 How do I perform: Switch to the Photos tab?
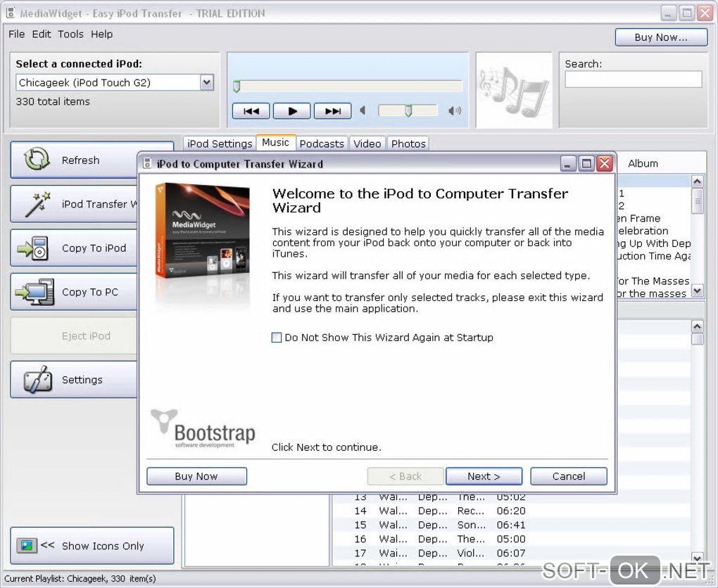coord(408,143)
